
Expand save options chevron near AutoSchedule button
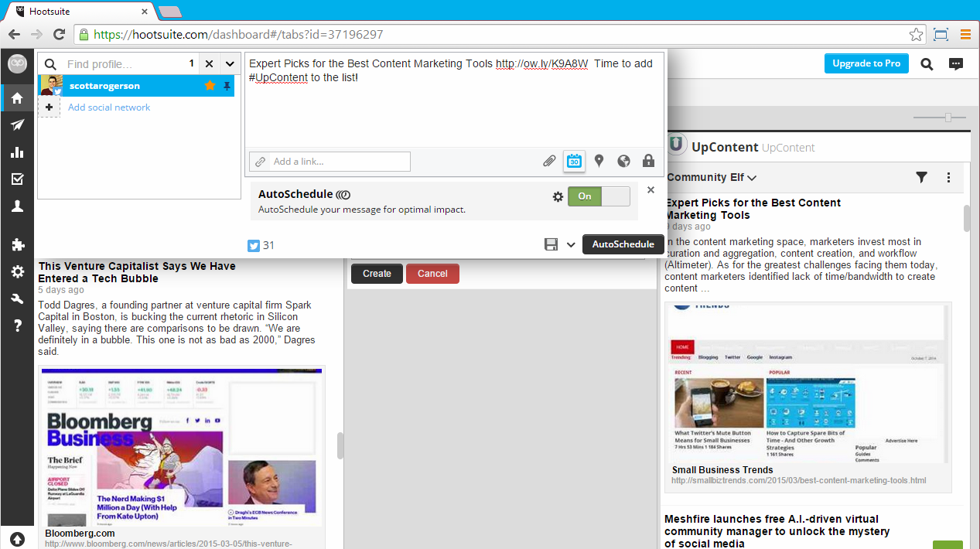coord(571,244)
